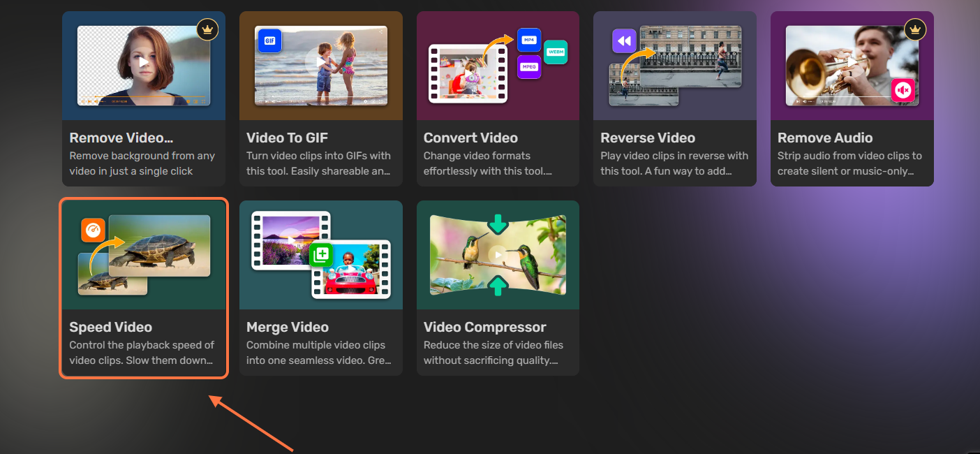Screen dimensions: 980x454
Task: Click 'Remove background from any video' description
Action: click(x=142, y=163)
